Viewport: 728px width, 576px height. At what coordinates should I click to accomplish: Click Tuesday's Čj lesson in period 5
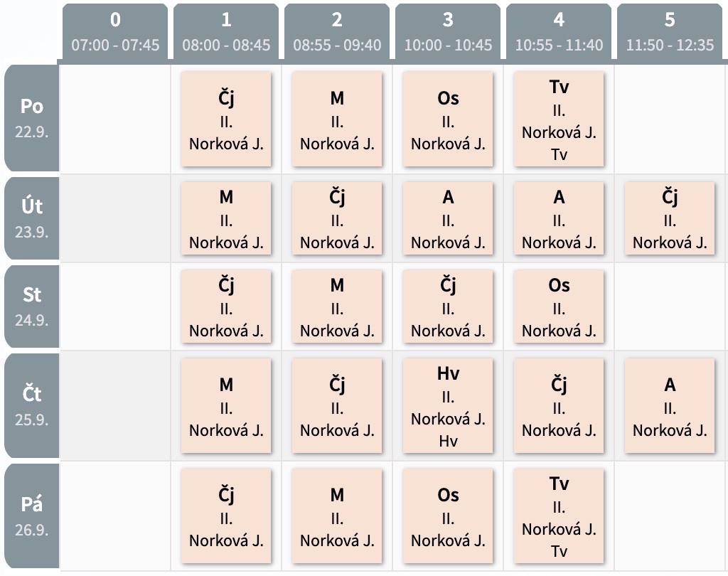pos(670,218)
